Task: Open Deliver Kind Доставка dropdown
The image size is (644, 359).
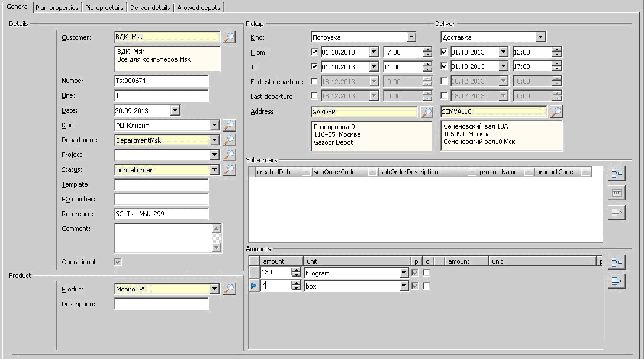Action: [541, 37]
